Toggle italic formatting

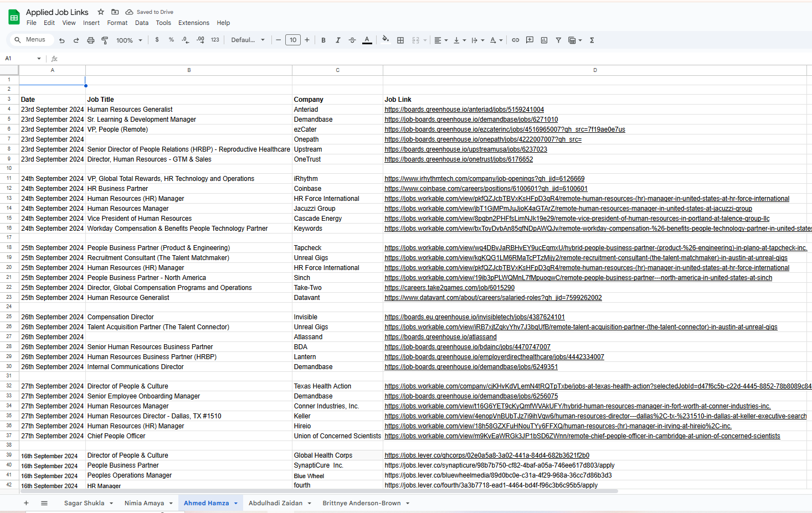[x=338, y=40]
